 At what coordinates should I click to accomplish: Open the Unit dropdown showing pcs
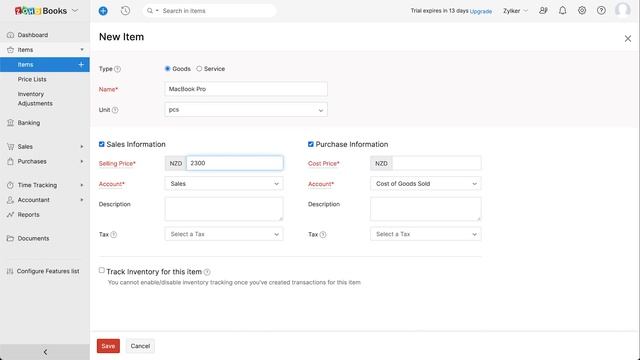click(x=246, y=110)
